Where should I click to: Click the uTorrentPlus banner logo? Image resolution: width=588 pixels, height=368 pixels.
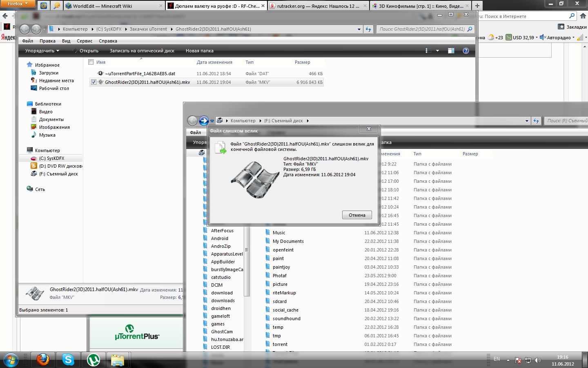click(137, 332)
